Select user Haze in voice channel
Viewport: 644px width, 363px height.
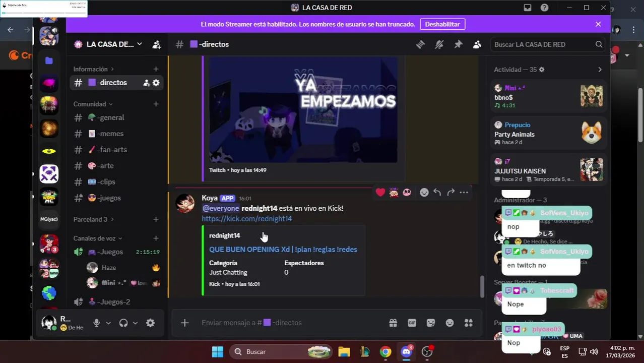pos(123,268)
